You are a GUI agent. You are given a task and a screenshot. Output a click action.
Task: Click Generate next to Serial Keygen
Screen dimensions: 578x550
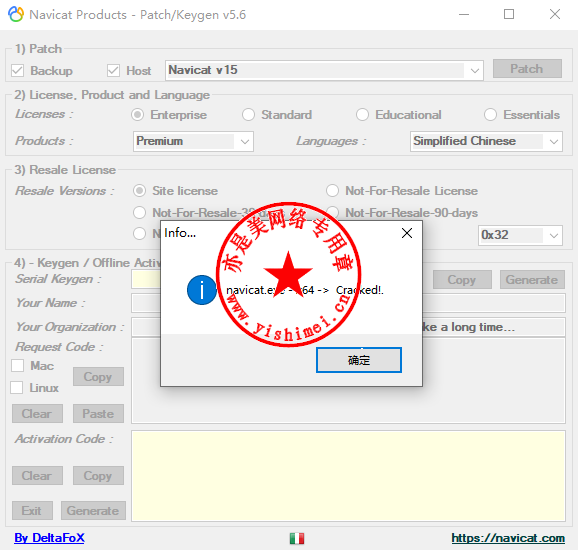point(532,280)
